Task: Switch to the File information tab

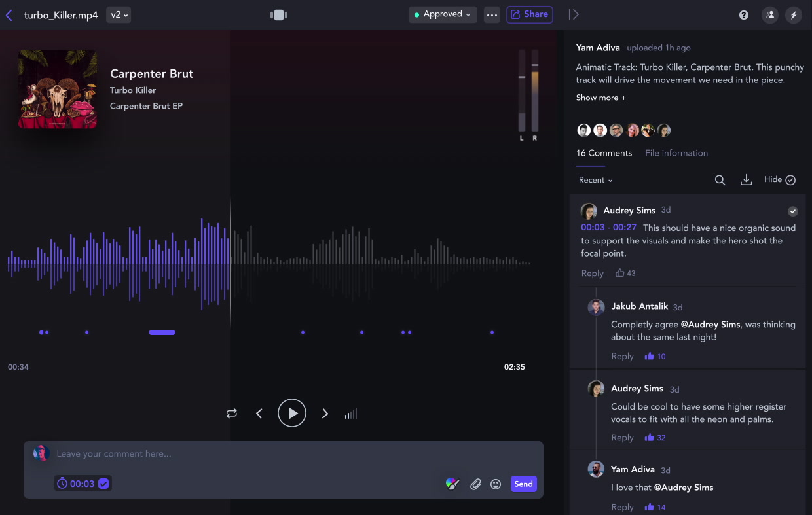Action: click(676, 153)
